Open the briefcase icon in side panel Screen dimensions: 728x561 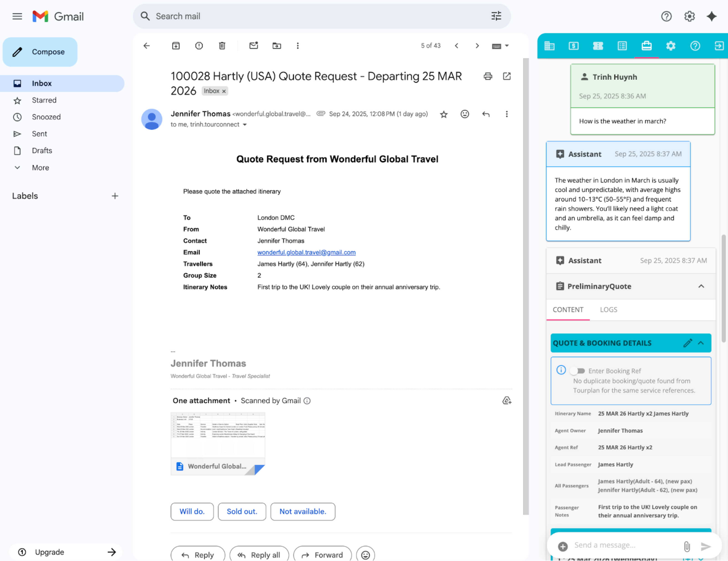(646, 46)
